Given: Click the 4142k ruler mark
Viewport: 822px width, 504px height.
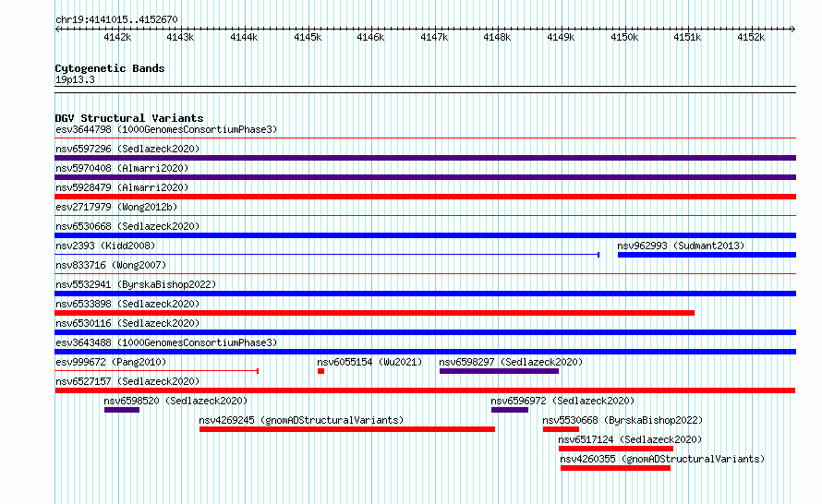Looking at the screenshot, I should tap(117, 37).
